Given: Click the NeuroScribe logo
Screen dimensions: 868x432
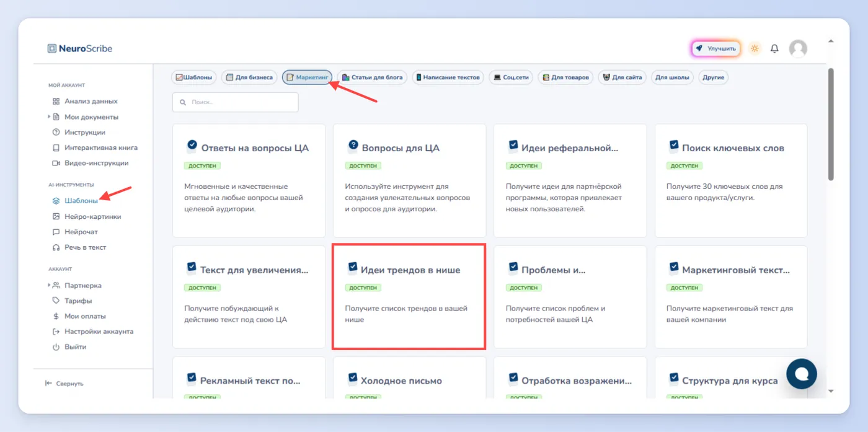Looking at the screenshot, I should 80,48.
